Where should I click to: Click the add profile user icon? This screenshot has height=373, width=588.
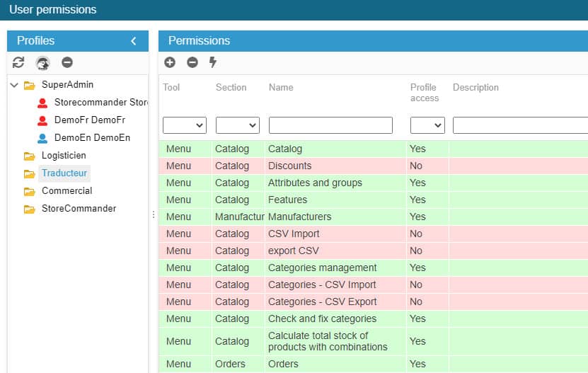point(43,63)
